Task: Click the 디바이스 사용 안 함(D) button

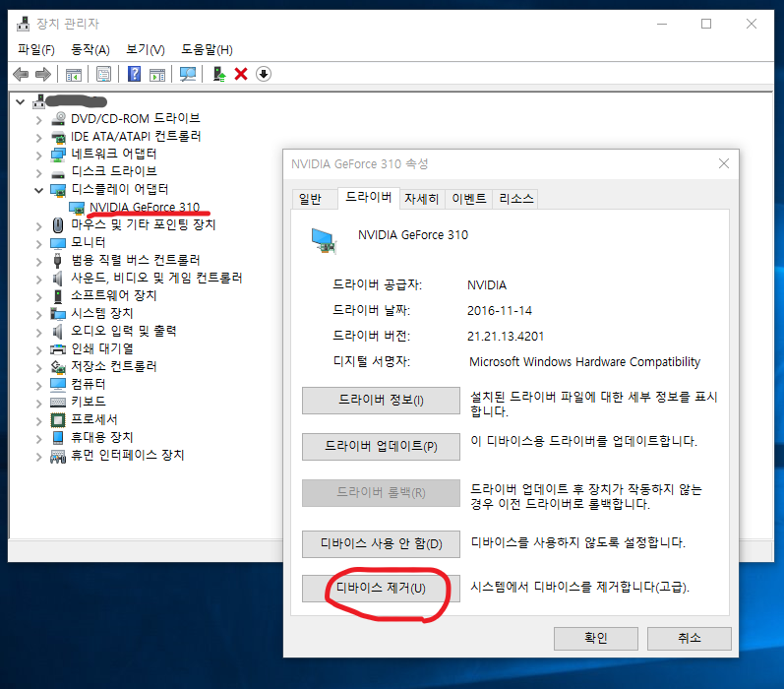Action: pyautogui.click(x=381, y=544)
